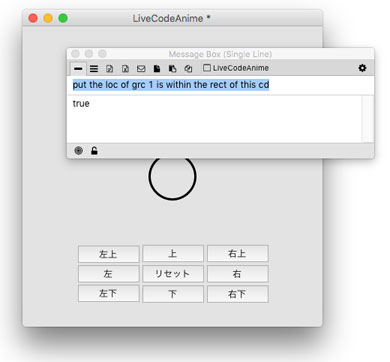390x362 pixels.
Task: Show the Pending Messages envelope icon
Action: point(141,69)
